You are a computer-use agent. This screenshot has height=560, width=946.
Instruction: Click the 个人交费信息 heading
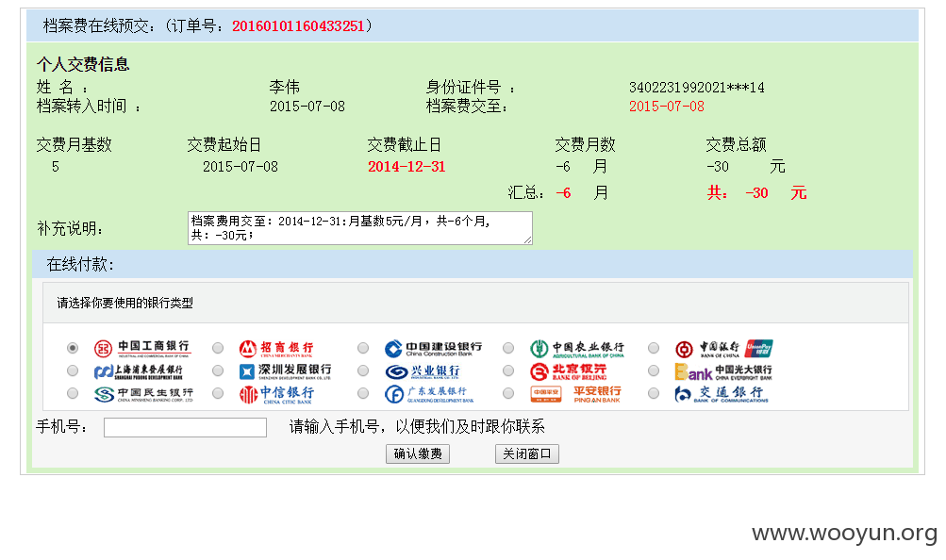83,64
